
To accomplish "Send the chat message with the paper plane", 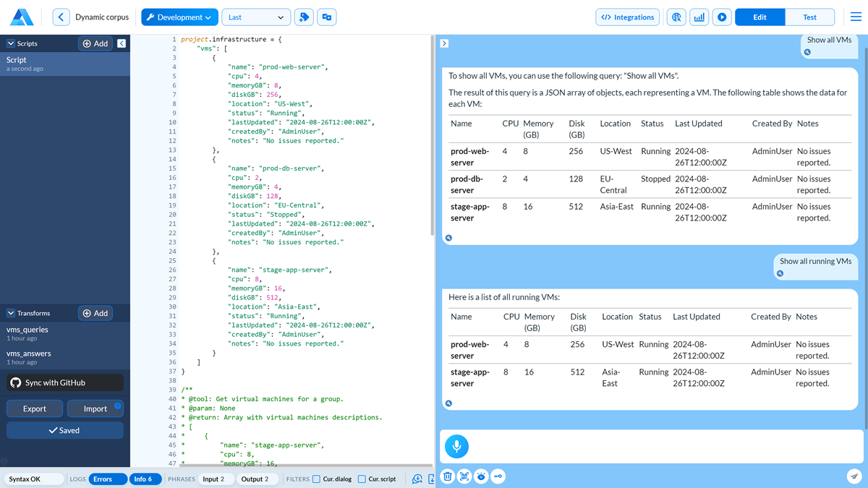I will [854, 476].
